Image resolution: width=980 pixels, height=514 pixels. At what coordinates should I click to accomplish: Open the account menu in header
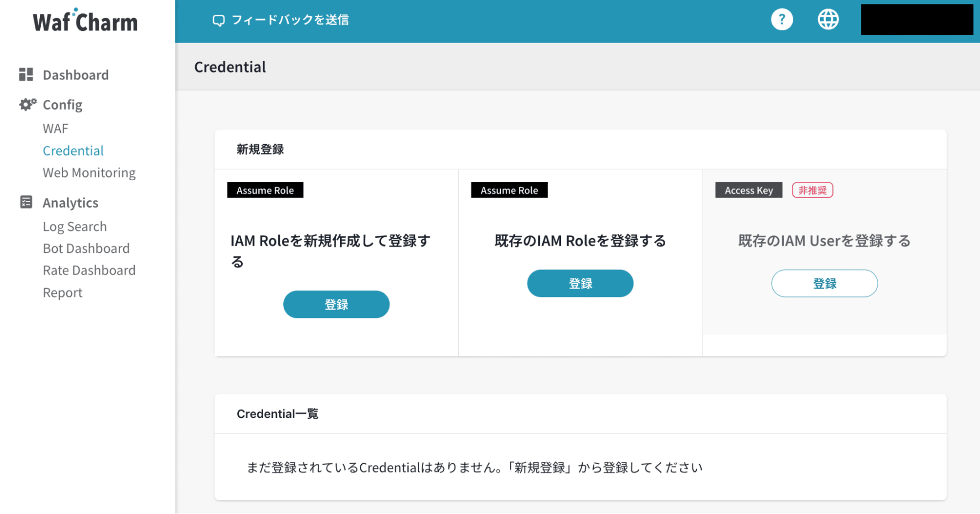pos(916,20)
